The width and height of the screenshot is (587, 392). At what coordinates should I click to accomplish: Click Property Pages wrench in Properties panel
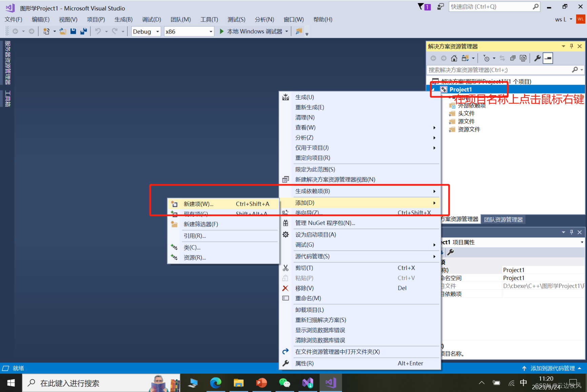pos(450,252)
